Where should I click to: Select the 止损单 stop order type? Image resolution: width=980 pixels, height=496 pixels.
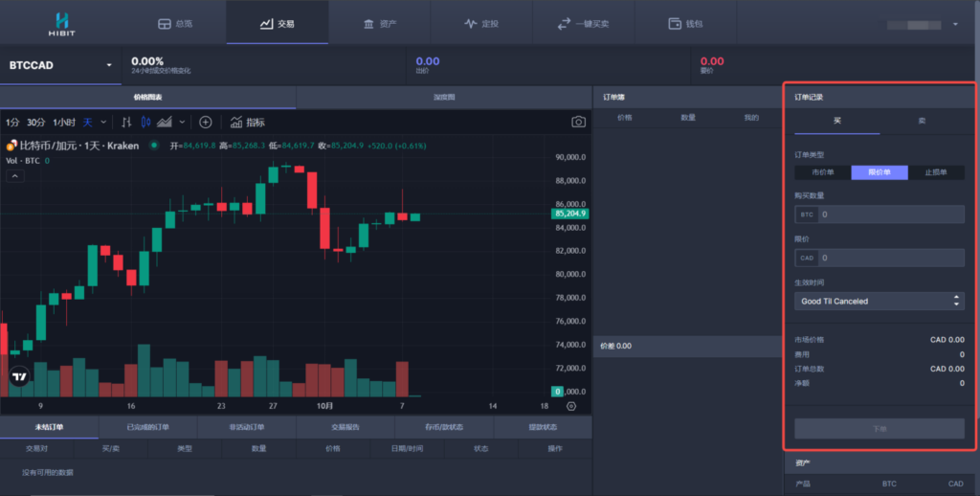coord(935,172)
